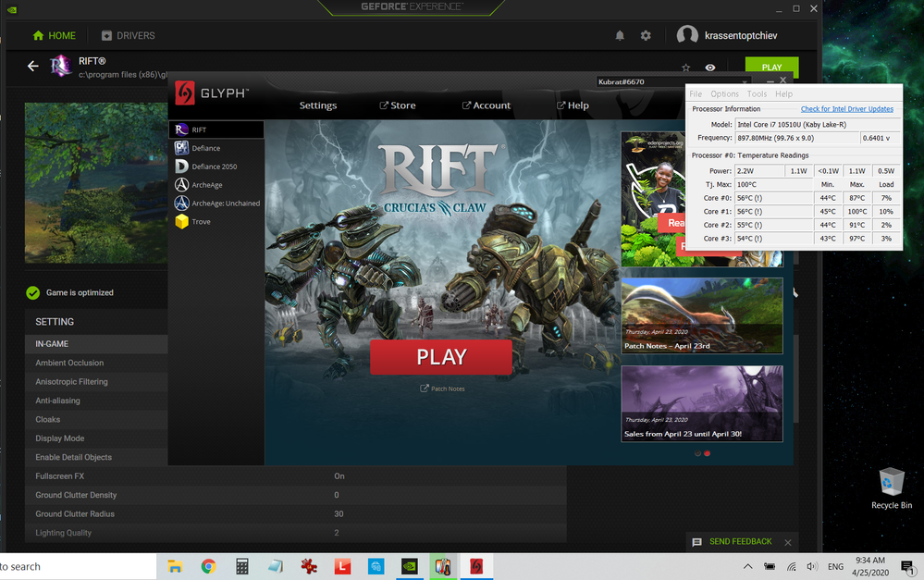Expand the Kubrat#6670 account dropdown
The image size is (924, 580).
pyautogui.click(x=673, y=81)
